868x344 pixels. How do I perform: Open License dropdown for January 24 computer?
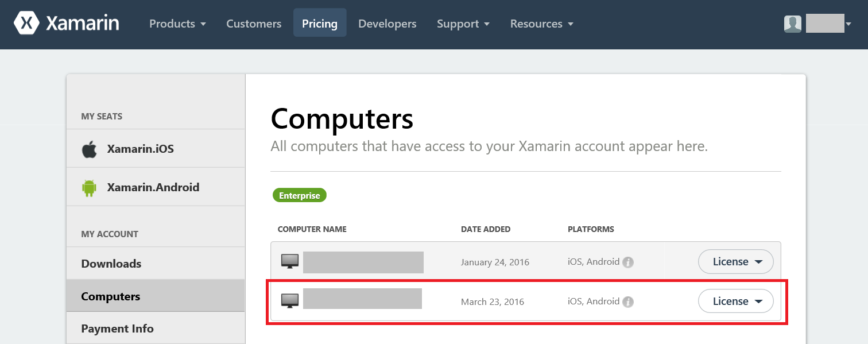click(736, 262)
